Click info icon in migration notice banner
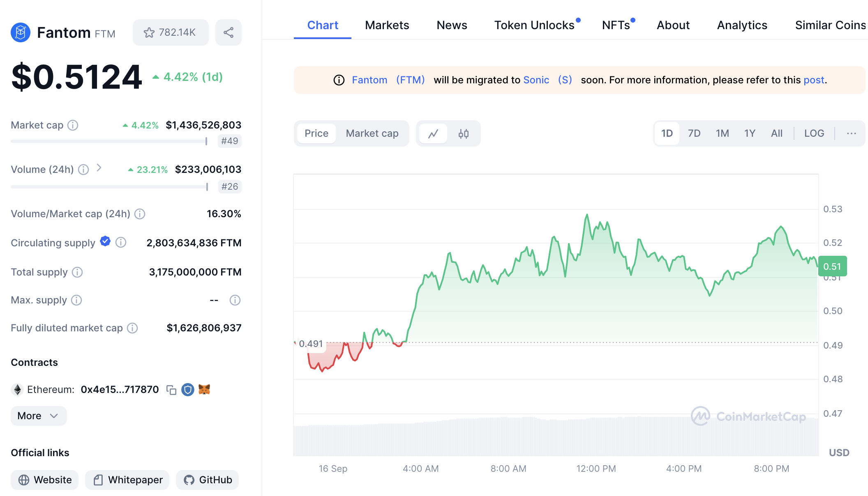The height and width of the screenshot is (496, 868). click(339, 80)
